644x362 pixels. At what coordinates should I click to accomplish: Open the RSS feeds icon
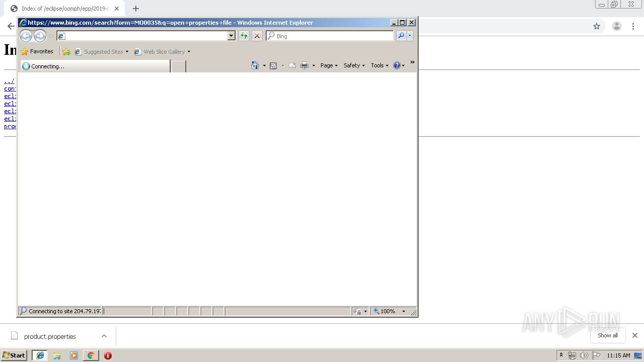273,65
